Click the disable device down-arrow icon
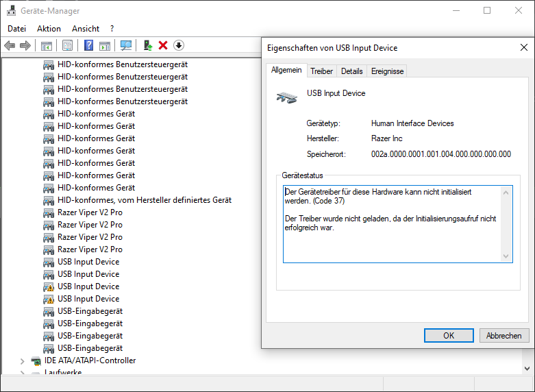 [179, 45]
